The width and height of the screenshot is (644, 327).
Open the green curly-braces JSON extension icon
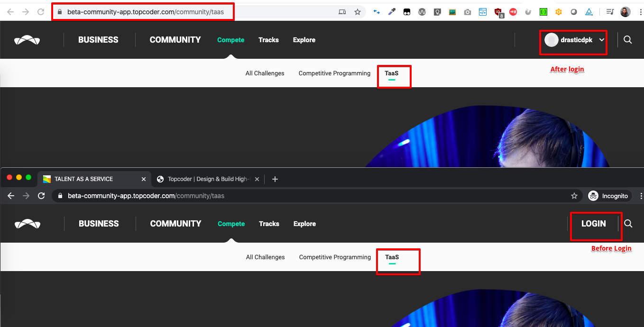tap(543, 12)
